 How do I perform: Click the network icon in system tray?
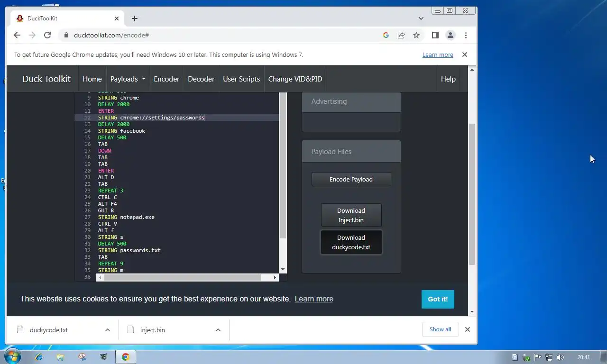[549, 357]
